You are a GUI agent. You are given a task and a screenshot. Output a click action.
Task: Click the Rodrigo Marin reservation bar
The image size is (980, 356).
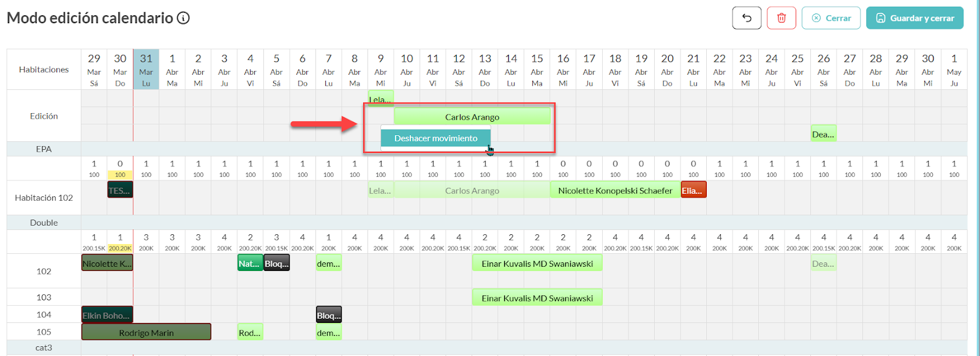pyautogui.click(x=146, y=332)
